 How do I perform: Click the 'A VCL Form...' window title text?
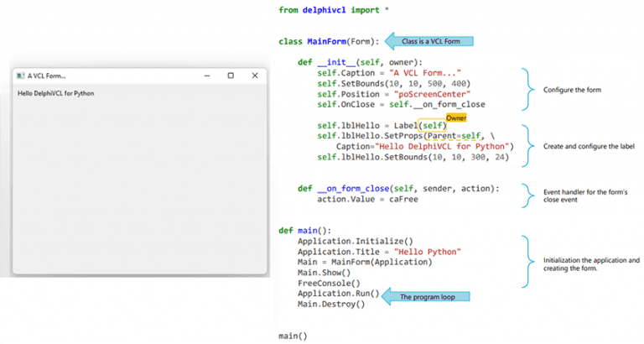click(46, 76)
